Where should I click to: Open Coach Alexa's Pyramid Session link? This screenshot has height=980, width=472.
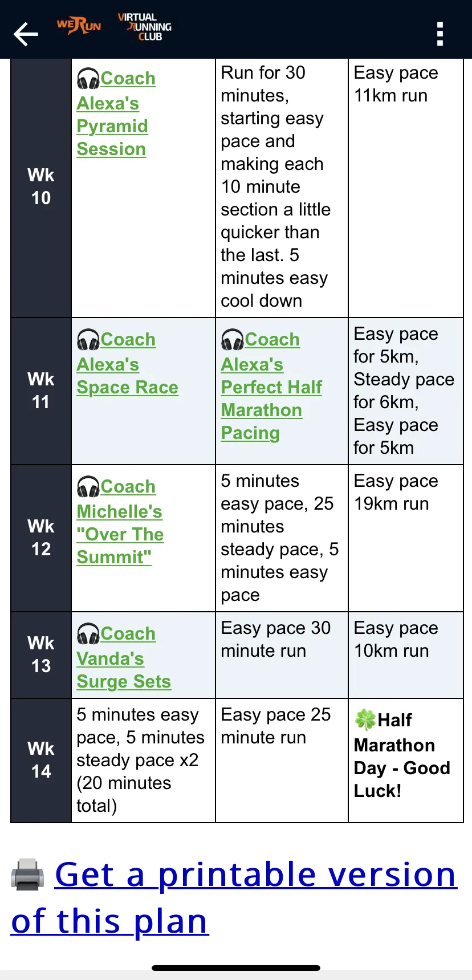point(116,113)
